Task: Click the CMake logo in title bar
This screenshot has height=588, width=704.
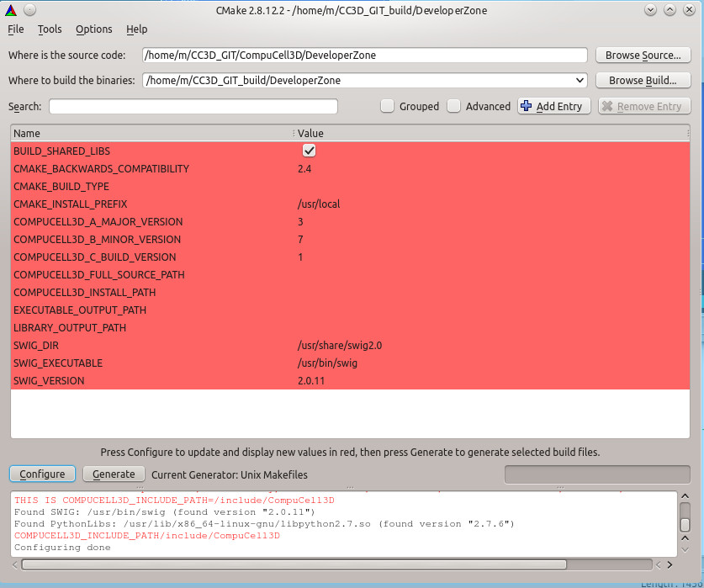Action: (x=11, y=9)
